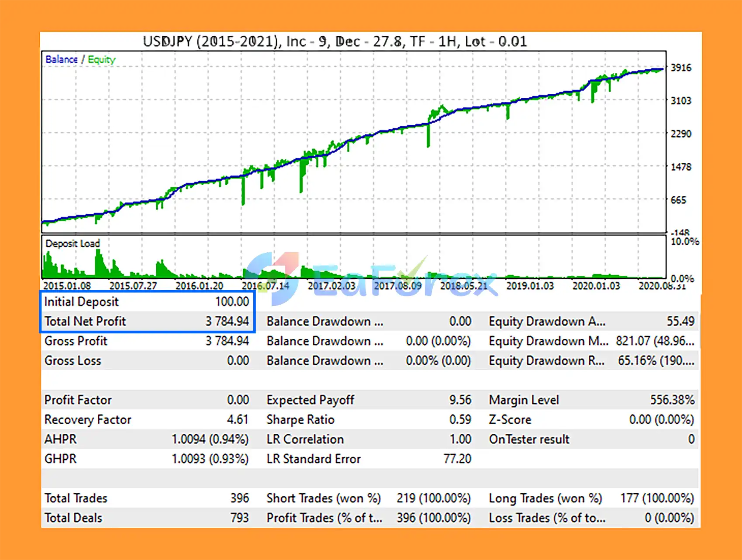Click the date label 2019.01.03
Image resolution: width=742 pixels, height=560 pixels.
(x=530, y=286)
